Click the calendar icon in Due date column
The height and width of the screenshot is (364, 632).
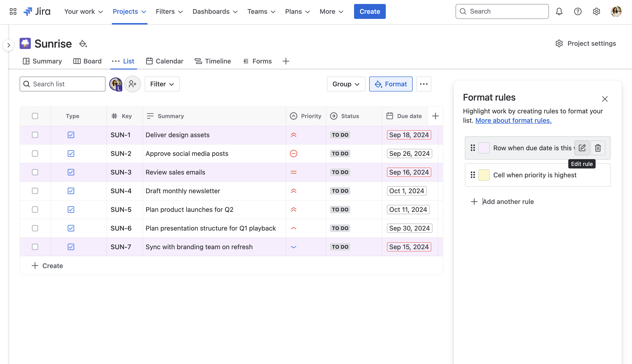click(x=389, y=116)
